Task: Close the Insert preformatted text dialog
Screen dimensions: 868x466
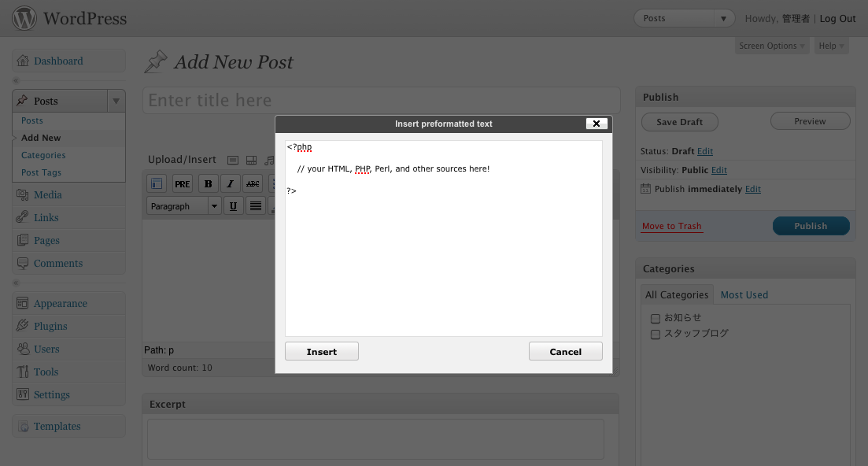Action: click(x=597, y=124)
